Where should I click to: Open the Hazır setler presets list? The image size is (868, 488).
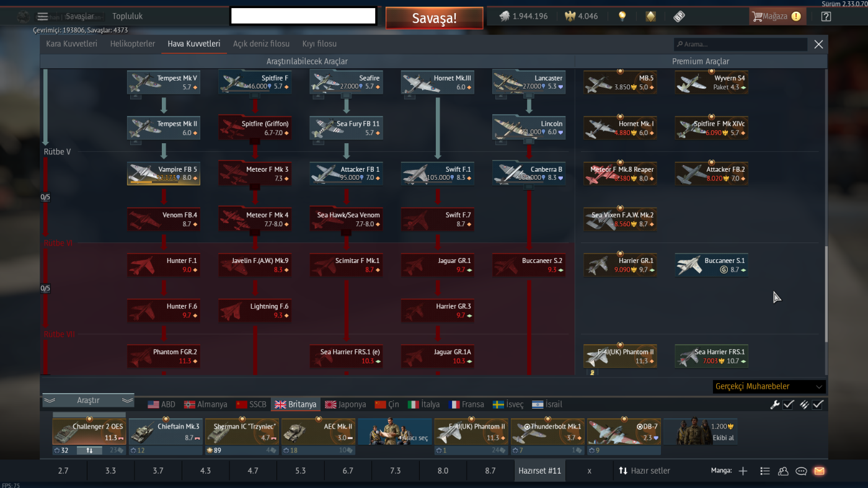coord(644,471)
